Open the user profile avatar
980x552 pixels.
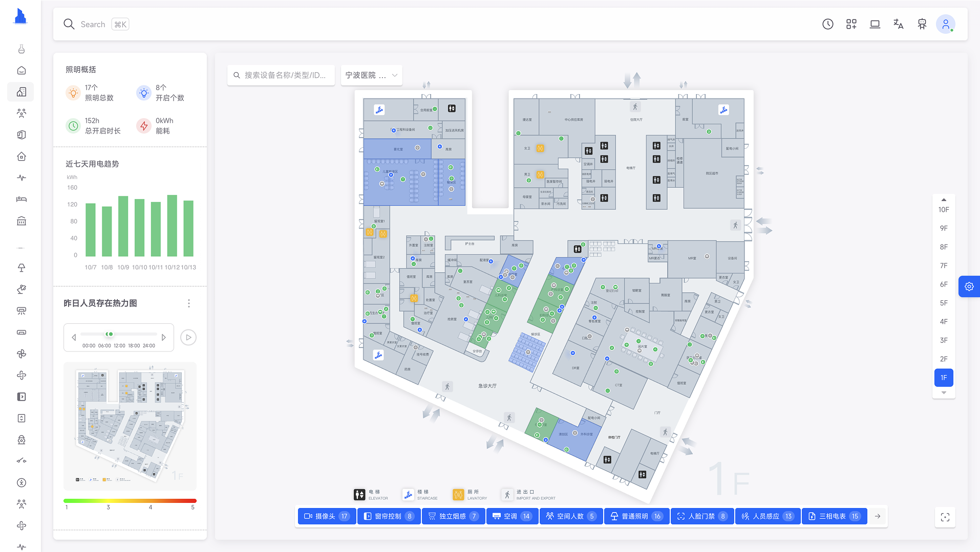[945, 24]
